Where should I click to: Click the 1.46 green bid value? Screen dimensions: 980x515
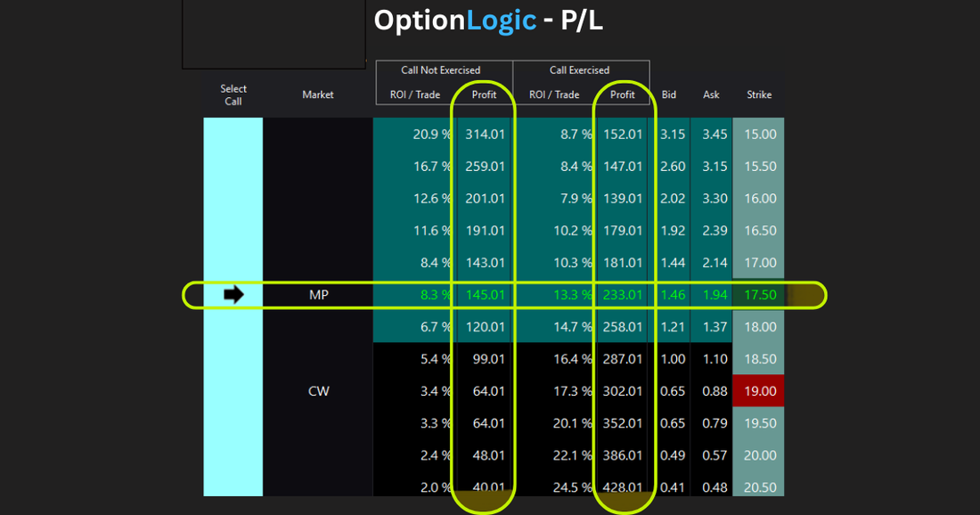[x=673, y=295]
